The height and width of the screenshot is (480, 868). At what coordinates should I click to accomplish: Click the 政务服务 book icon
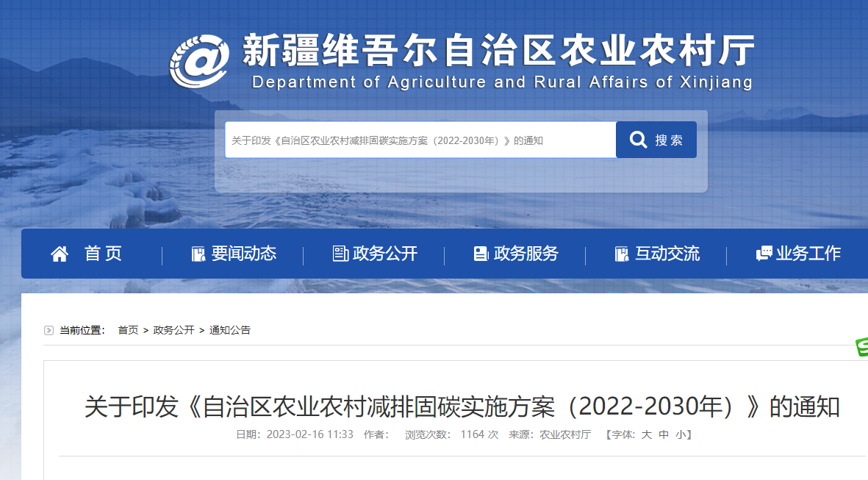pos(481,254)
